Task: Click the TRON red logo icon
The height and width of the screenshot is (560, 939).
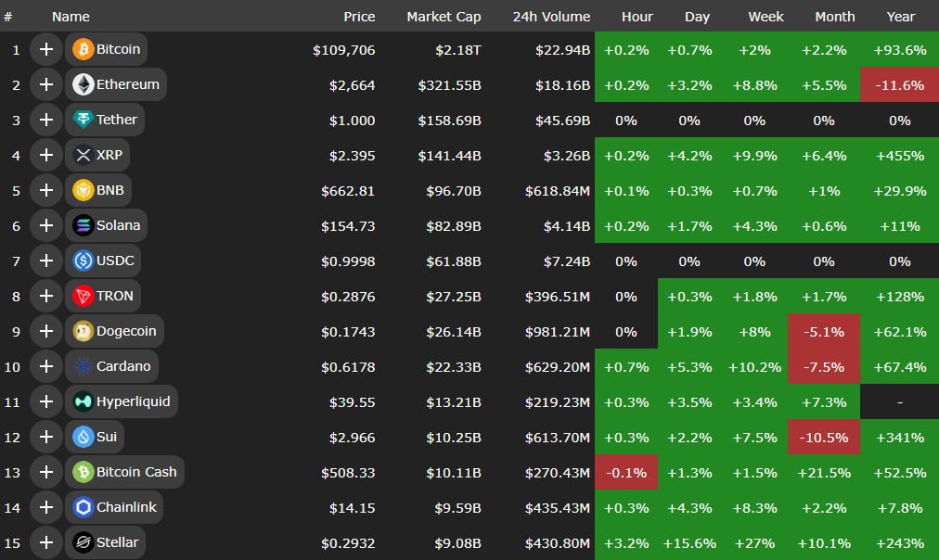Action: 83,296
